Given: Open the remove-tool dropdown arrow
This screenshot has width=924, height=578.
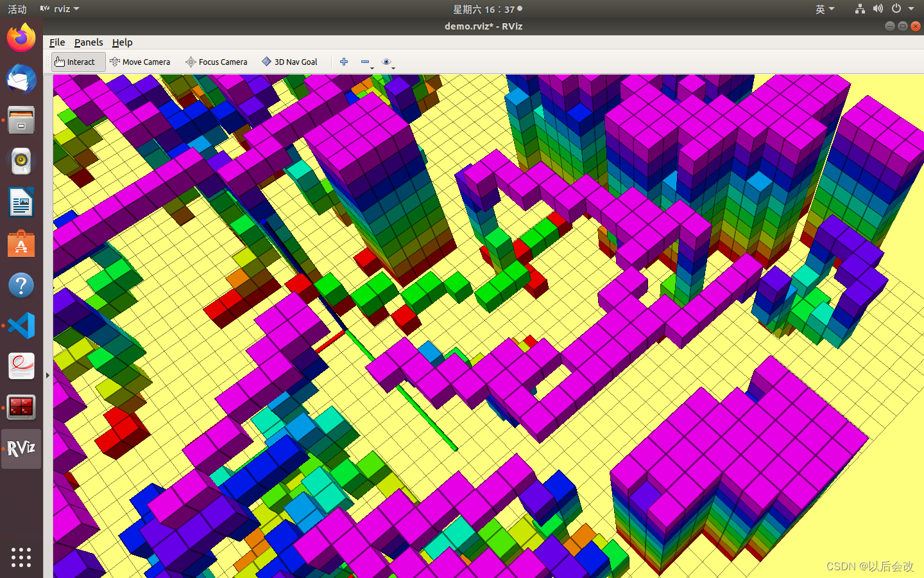Looking at the screenshot, I should (372, 67).
